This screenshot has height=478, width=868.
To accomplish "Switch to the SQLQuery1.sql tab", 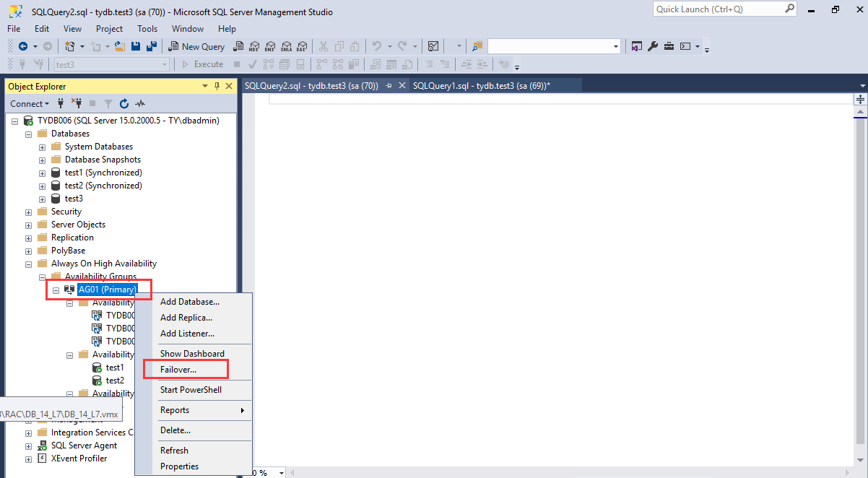I will (x=482, y=85).
